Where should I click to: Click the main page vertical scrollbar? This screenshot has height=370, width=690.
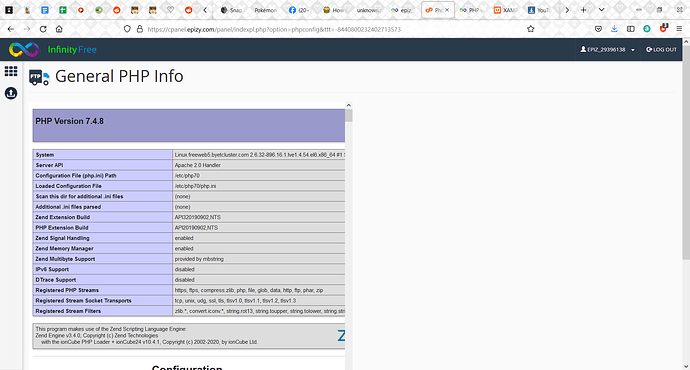686,152
